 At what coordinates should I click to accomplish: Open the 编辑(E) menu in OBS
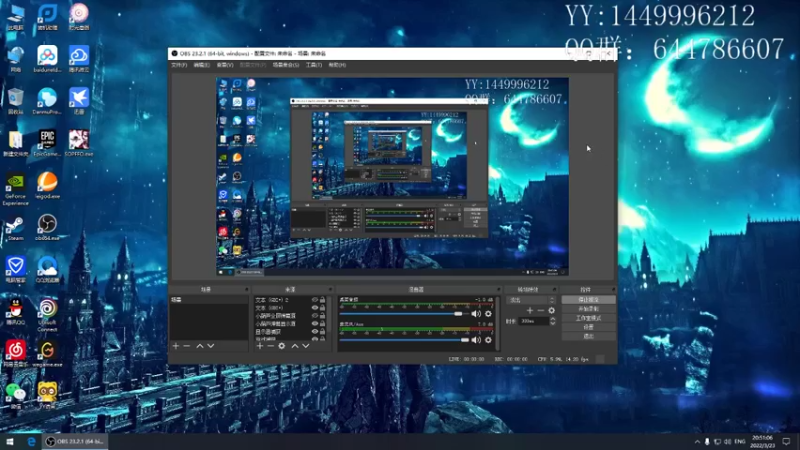[202, 65]
